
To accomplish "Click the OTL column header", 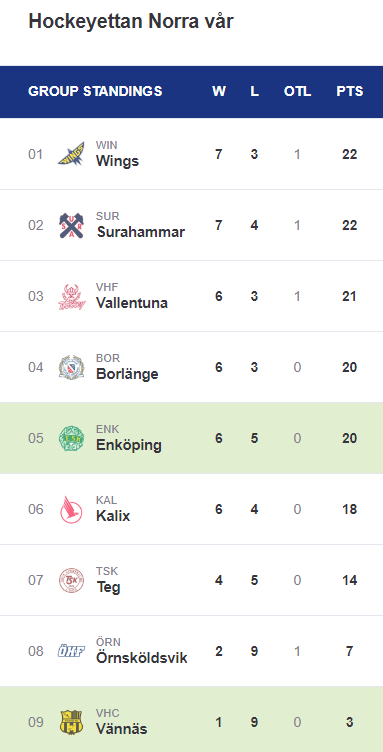I will [x=297, y=91].
